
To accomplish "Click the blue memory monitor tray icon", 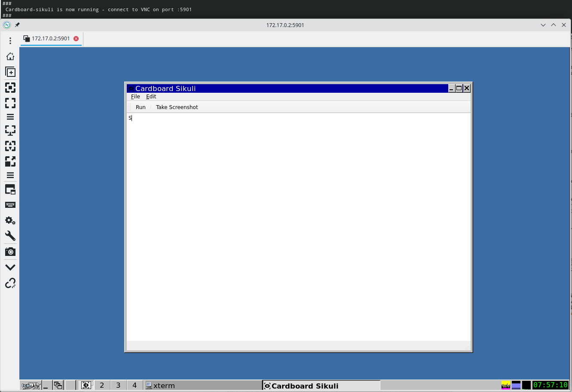I will pos(516,385).
